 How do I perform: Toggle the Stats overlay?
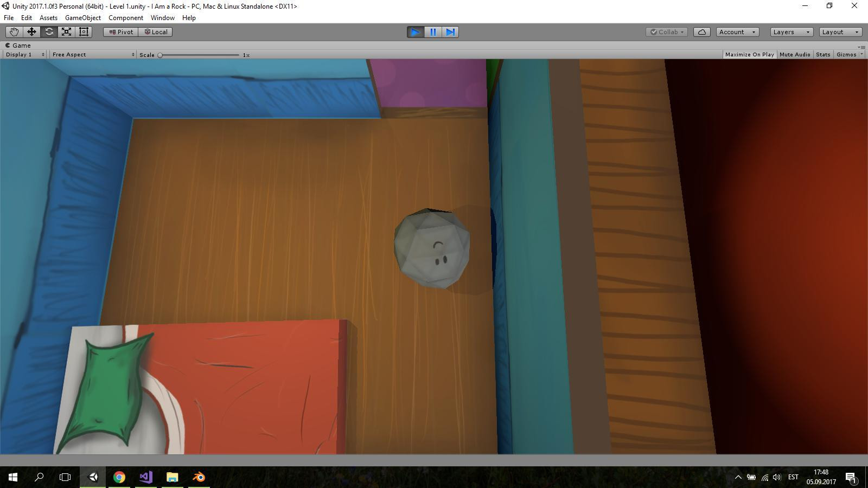[823, 55]
